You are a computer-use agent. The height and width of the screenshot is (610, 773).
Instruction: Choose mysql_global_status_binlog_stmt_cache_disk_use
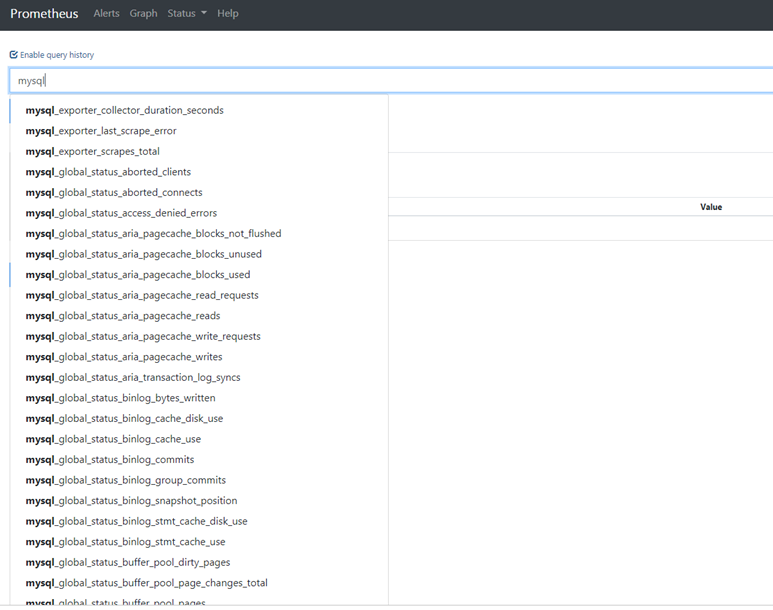199,521
